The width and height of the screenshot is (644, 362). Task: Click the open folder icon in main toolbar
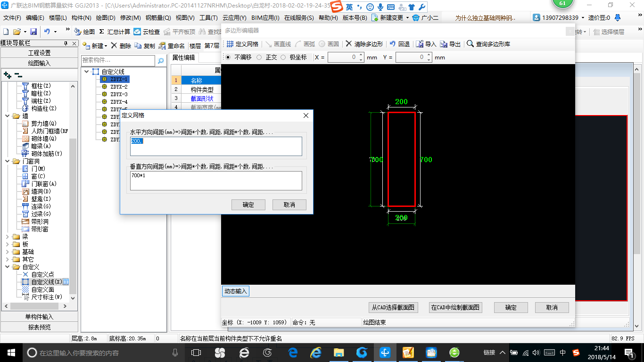[17, 32]
